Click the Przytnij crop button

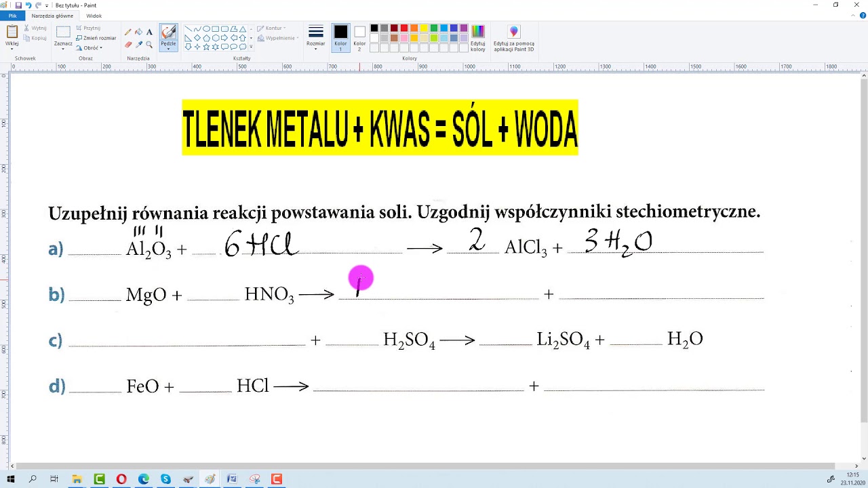pos(88,28)
